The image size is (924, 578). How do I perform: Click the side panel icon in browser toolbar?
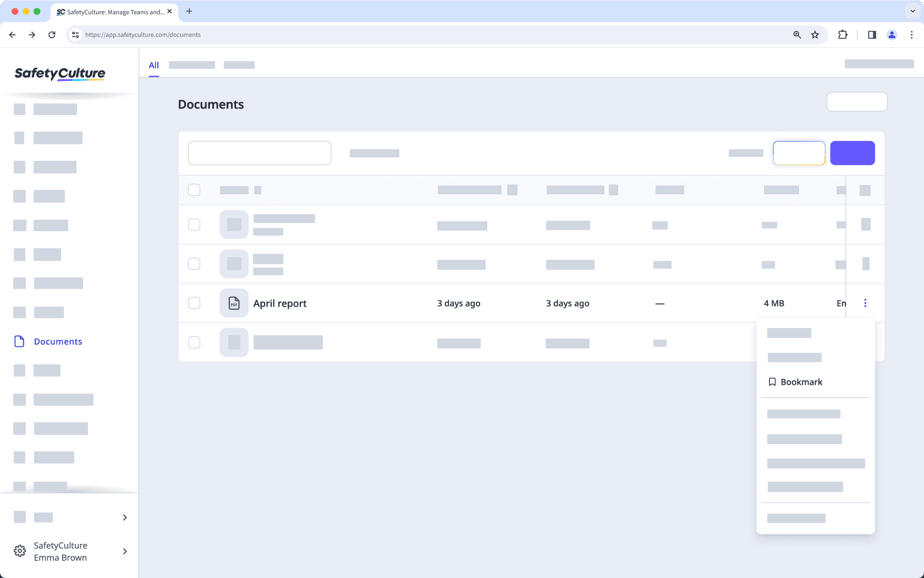[x=871, y=35]
